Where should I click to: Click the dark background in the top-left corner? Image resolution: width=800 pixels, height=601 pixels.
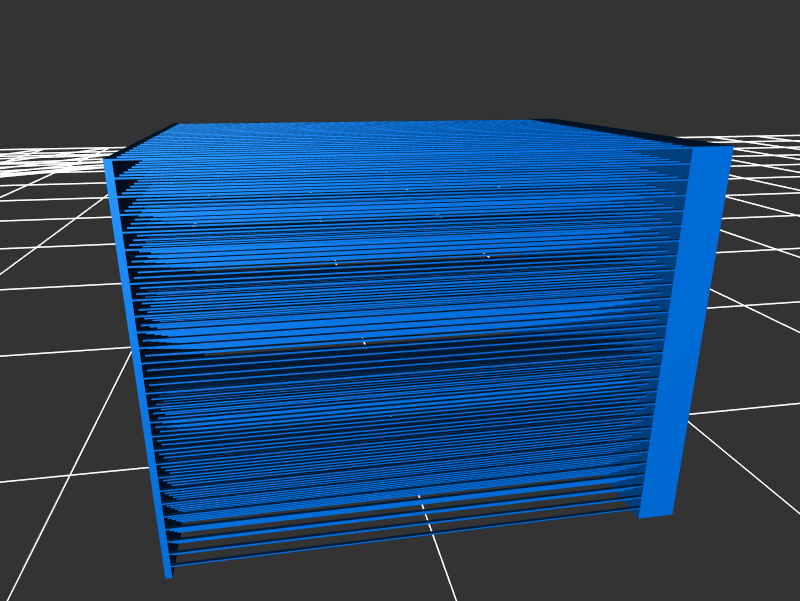40,40
